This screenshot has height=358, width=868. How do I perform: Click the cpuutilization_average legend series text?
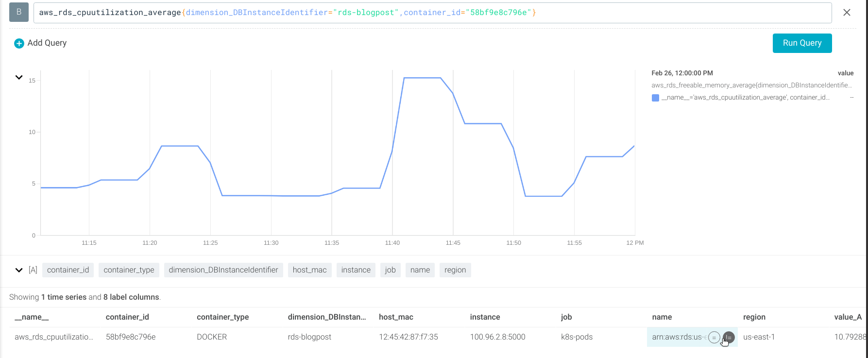pyautogui.click(x=746, y=98)
